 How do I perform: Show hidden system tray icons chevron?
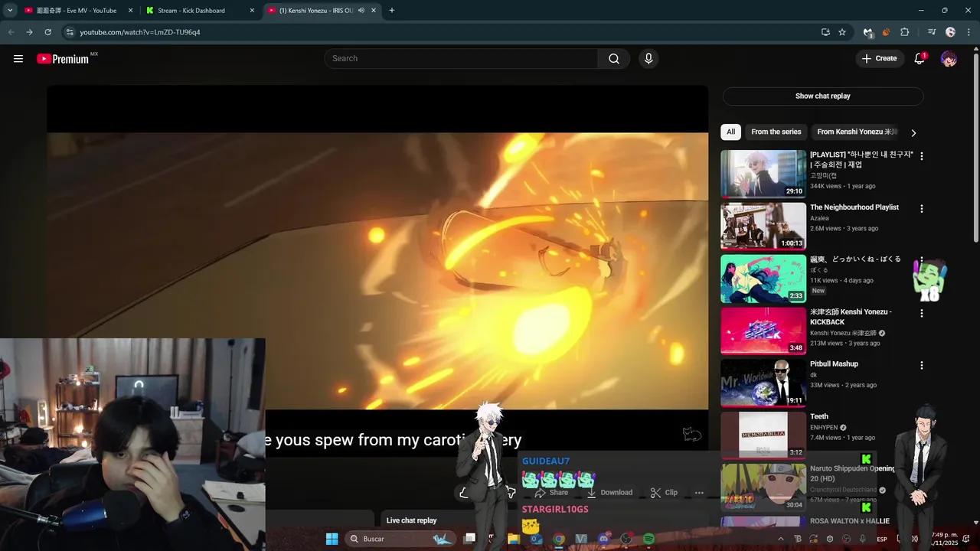pyautogui.click(x=781, y=539)
